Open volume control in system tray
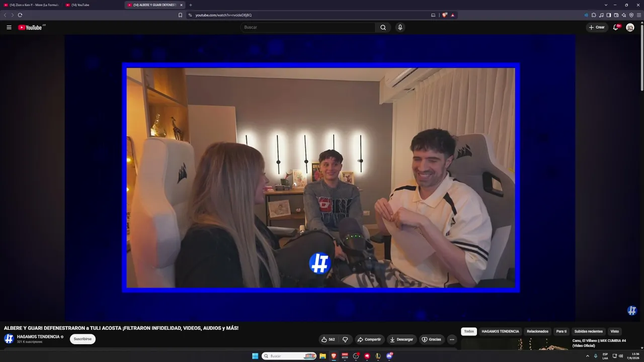Image resolution: width=644 pixels, height=362 pixels. 621,356
